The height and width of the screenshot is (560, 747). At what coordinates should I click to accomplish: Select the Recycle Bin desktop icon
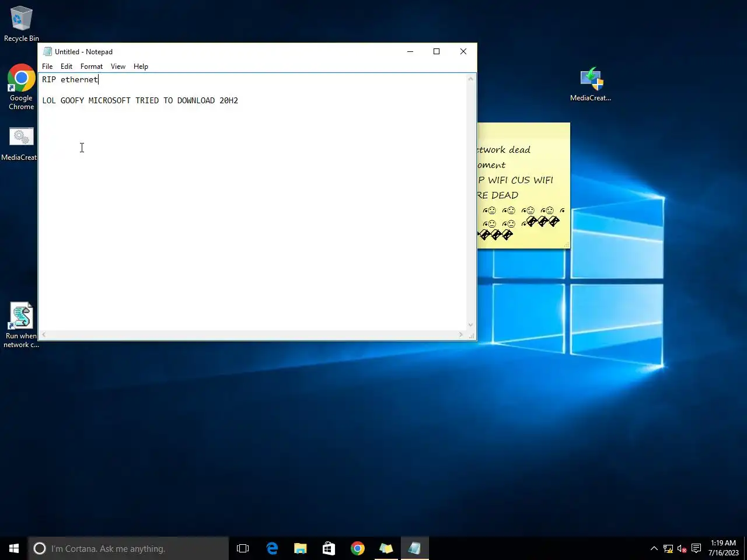coord(21,24)
